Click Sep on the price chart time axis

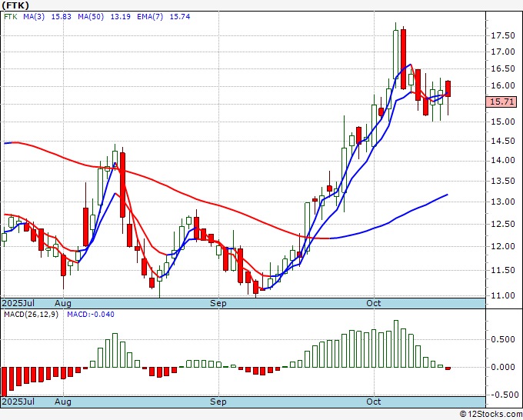point(218,303)
